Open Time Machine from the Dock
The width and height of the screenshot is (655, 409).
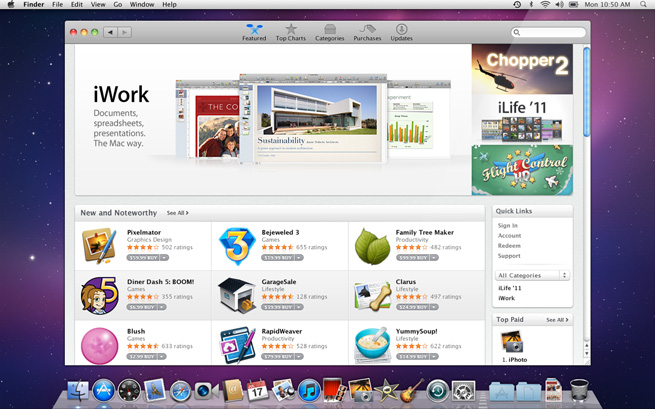437,391
